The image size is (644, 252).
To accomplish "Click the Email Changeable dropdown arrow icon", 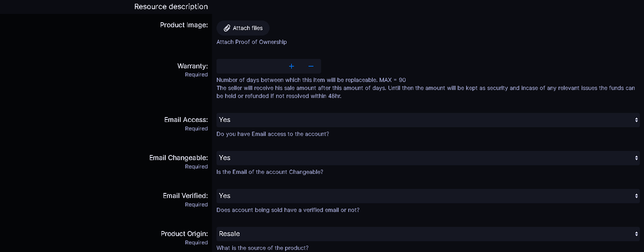I will (636, 158).
